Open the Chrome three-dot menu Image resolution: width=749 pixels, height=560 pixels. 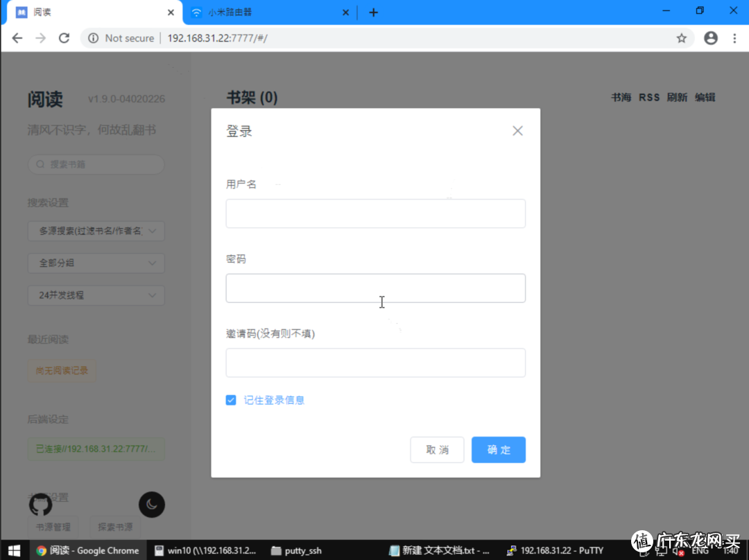pos(734,38)
